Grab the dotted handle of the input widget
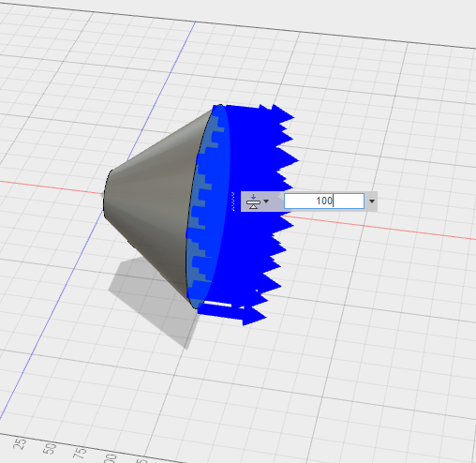 (x=233, y=202)
